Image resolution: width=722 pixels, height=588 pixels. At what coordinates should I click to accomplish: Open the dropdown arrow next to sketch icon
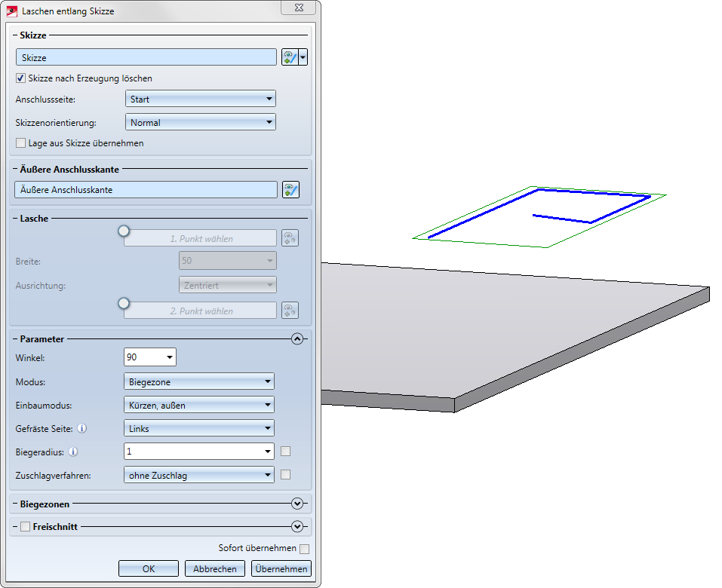[303, 57]
